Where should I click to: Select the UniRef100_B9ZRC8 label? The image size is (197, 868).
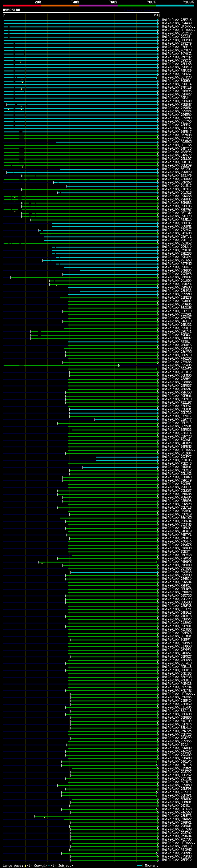[177, 572]
